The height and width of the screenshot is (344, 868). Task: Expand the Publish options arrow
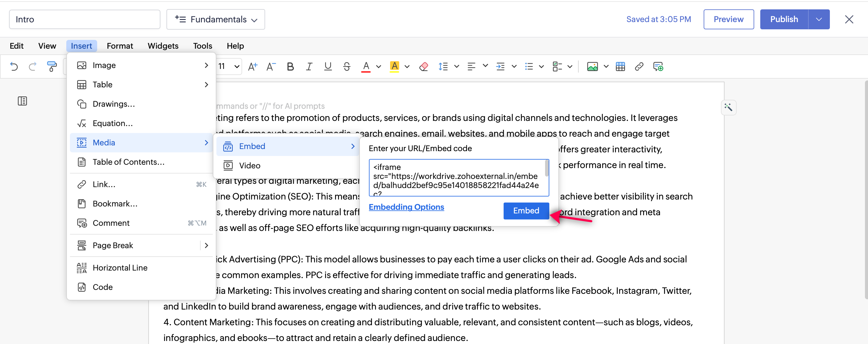(x=819, y=20)
